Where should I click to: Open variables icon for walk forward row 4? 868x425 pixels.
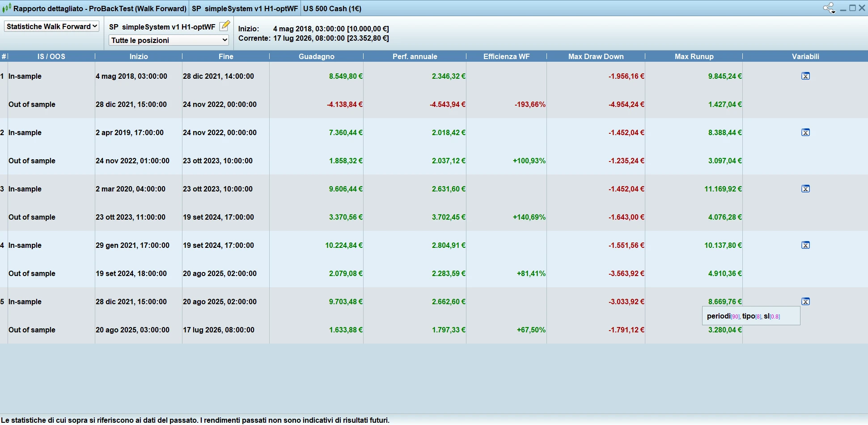pos(805,245)
